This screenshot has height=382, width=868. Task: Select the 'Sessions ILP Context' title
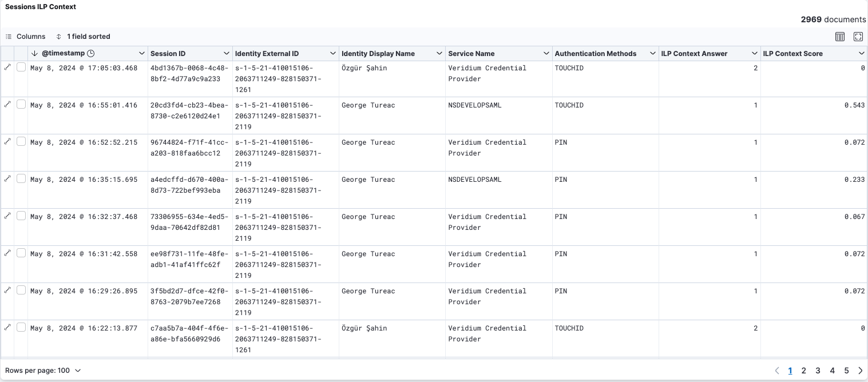click(39, 7)
